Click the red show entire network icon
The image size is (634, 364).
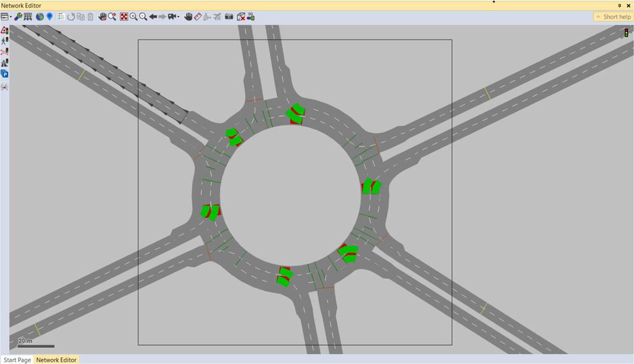[x=124, y=17]
